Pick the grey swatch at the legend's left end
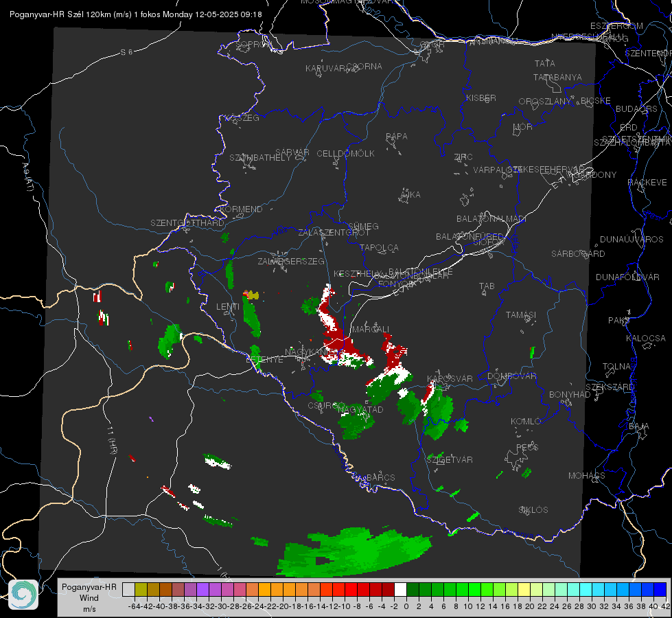 point(128,589)
